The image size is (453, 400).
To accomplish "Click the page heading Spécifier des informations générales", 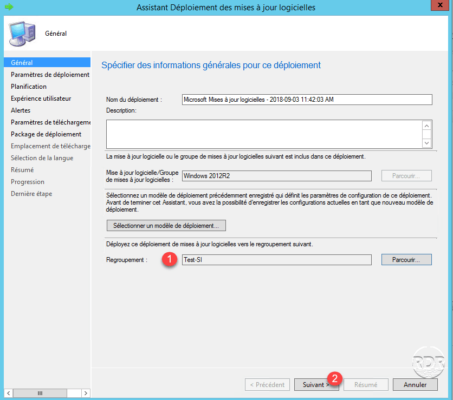I will (x=211, y=65).
